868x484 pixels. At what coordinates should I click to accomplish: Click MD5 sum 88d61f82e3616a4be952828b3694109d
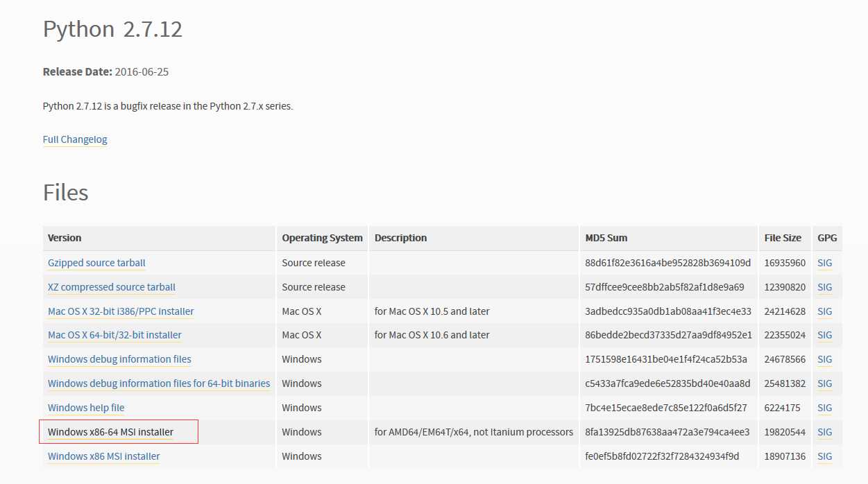pos(668,263)
